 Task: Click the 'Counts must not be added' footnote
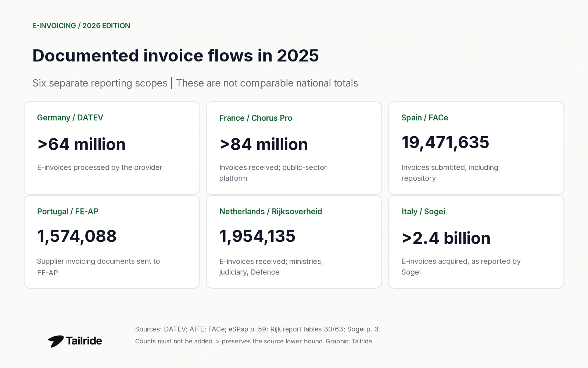(254, 342)
